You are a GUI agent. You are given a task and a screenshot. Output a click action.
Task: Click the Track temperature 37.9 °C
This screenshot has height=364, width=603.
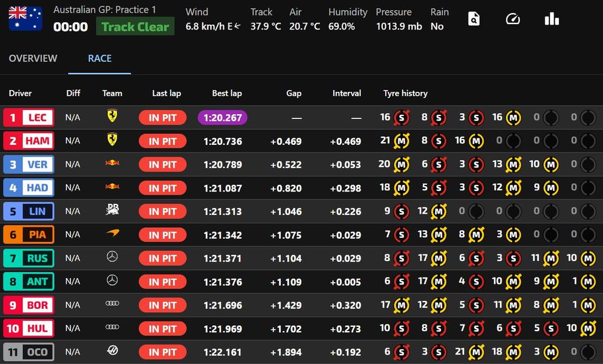click(x=266, y=27)
